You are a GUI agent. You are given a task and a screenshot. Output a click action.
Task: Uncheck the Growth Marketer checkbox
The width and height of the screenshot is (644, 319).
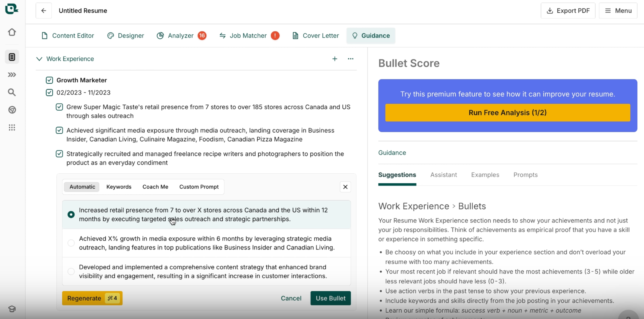tap(49, 80)
